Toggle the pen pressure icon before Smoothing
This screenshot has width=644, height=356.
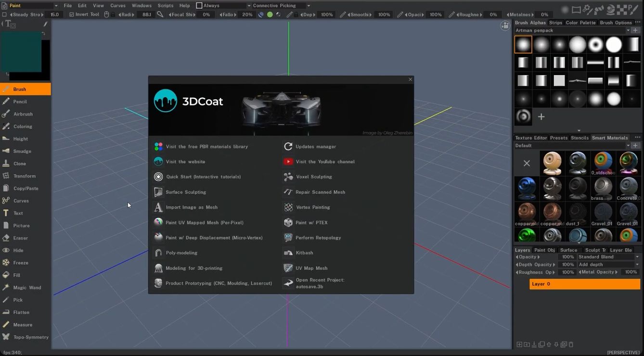343,14
